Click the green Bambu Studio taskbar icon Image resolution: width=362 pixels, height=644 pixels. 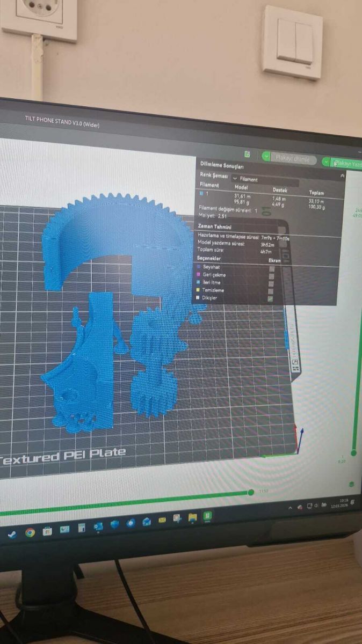point(207,517)
